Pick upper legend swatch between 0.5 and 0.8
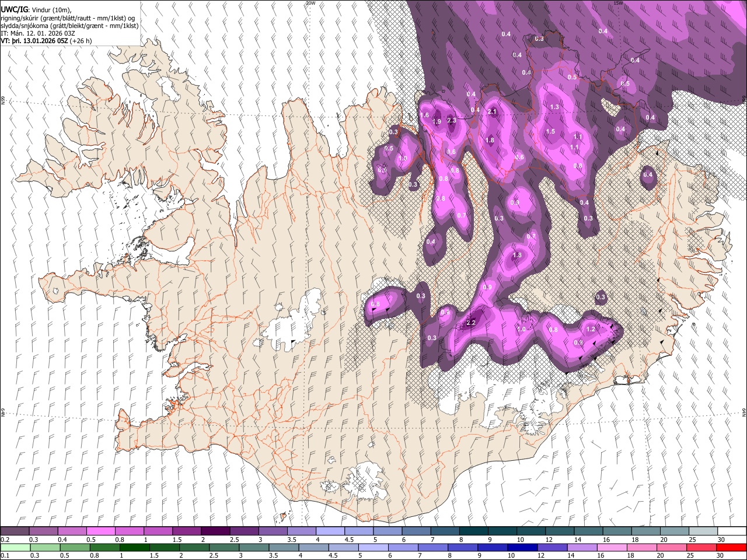This screenshot has width=747, height=560. [x=100, y=531]
